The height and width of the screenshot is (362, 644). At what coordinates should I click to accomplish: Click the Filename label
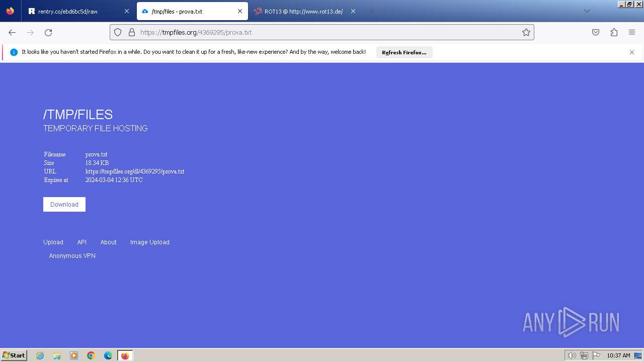point(55,154)
